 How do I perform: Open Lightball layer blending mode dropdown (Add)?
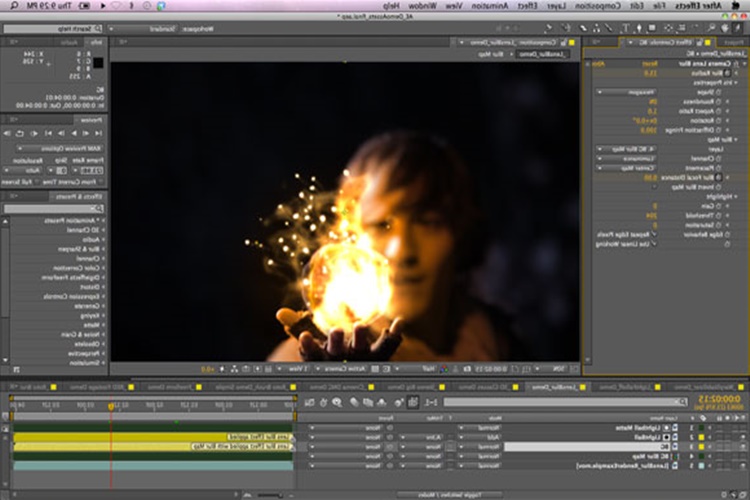click(x=481, y=437)
